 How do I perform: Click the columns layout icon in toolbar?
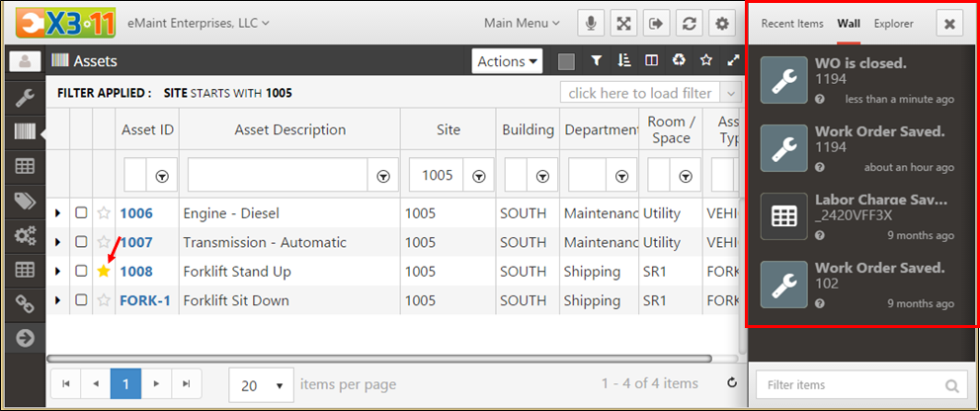point(651,60)
